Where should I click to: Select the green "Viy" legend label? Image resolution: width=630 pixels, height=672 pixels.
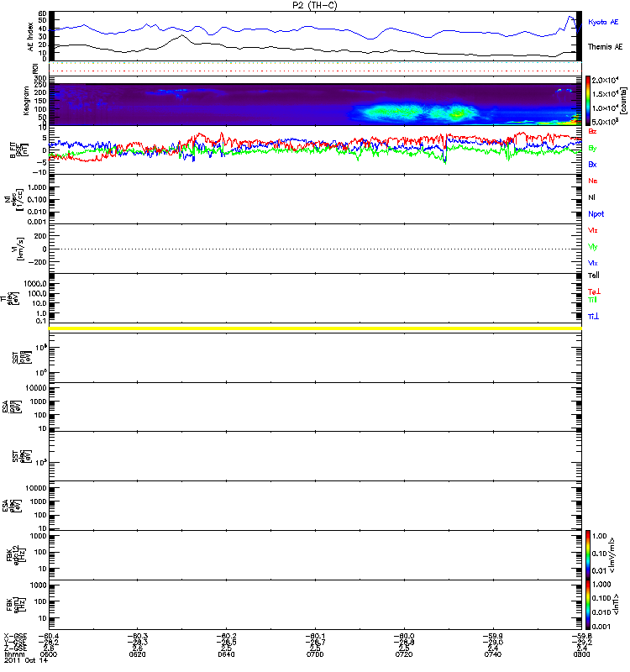(x=593, y=247)
